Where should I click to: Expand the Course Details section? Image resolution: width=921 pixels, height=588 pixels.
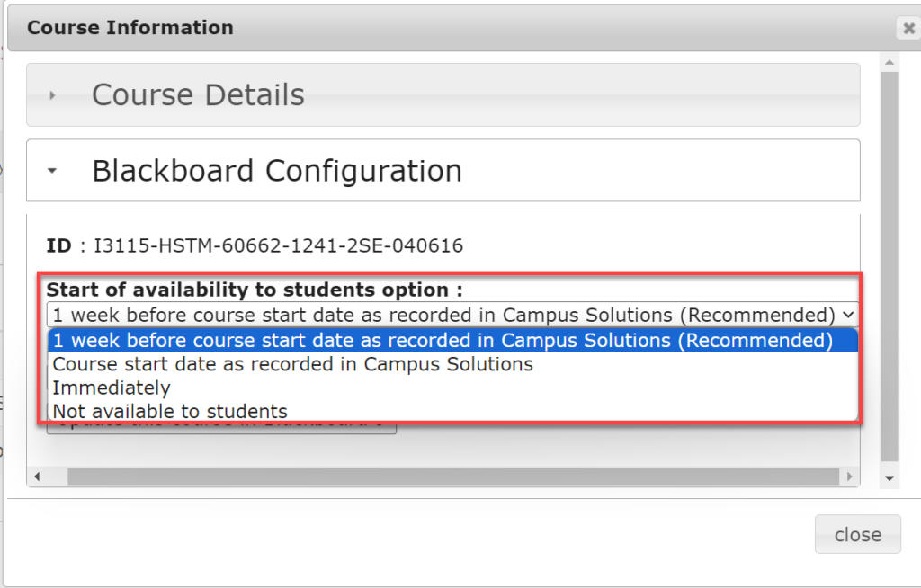point(197,94)
